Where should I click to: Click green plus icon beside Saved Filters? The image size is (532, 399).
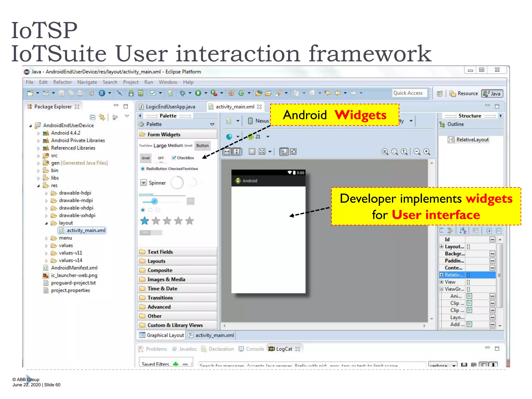point(176,364)
